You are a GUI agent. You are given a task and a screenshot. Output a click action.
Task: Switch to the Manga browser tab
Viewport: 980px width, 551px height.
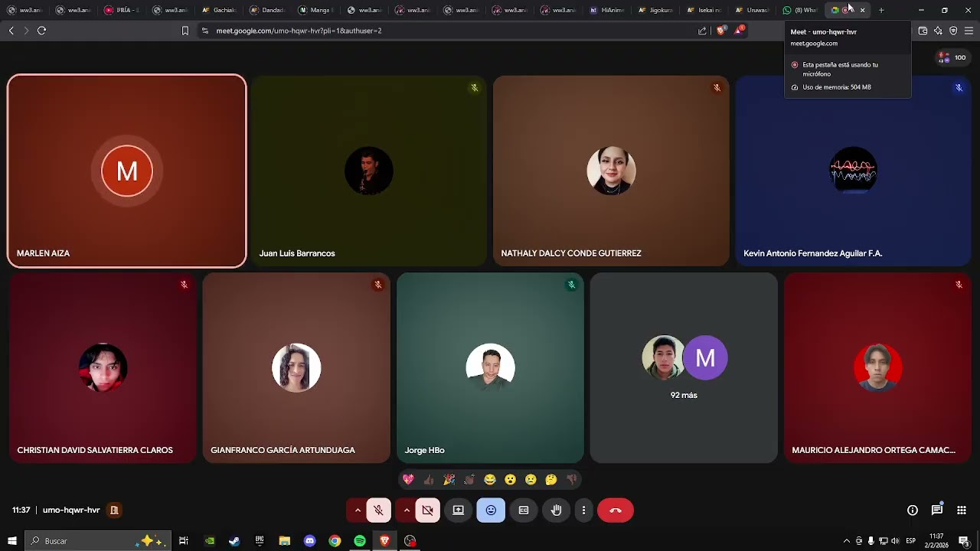tap(316, 10)
